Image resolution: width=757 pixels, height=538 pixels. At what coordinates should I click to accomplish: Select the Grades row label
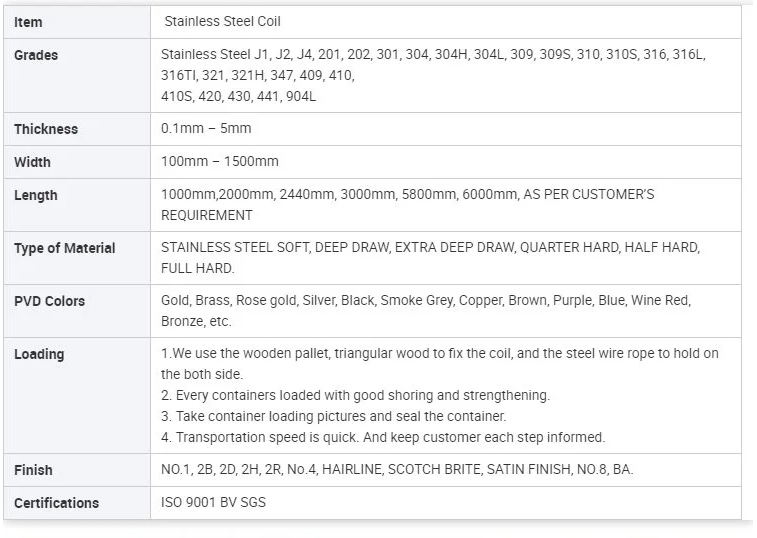tap(36, 55)
